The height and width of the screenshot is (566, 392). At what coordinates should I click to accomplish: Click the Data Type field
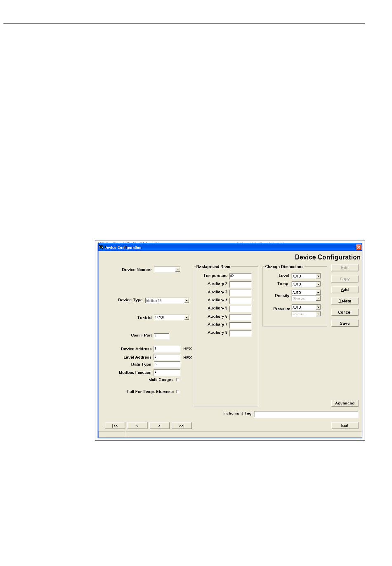167,364
